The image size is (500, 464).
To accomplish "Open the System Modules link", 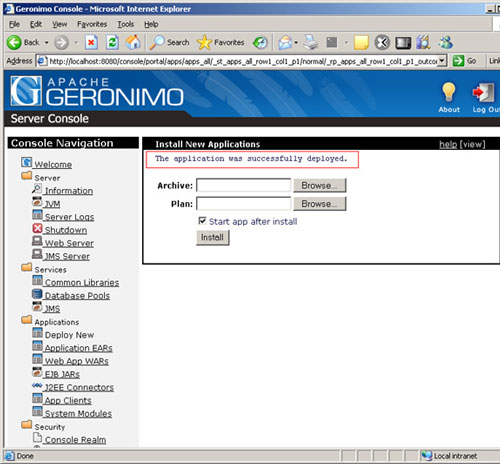I will [x=78, y=414].
